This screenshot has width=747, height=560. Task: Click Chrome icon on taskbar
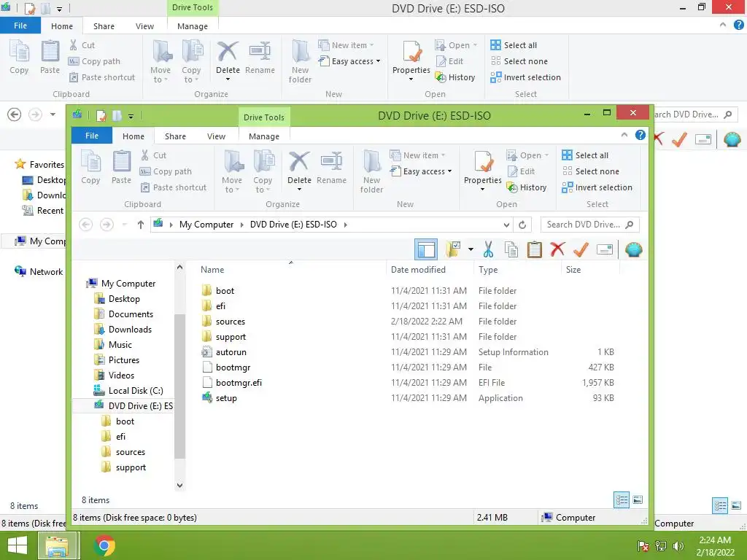[x=104, y=545]
